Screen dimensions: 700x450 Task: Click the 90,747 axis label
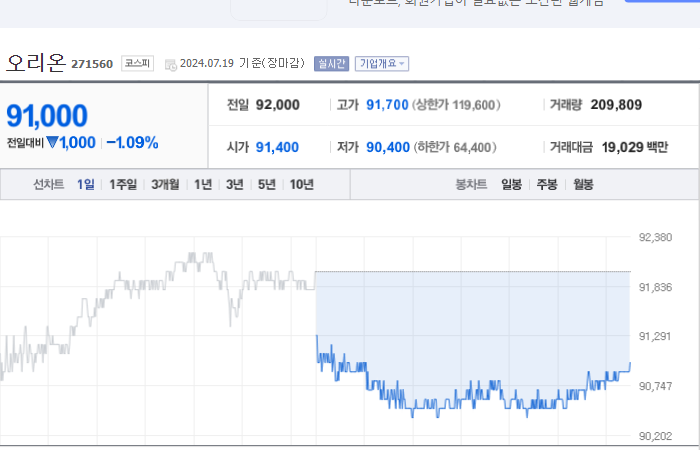click(655, 386)
